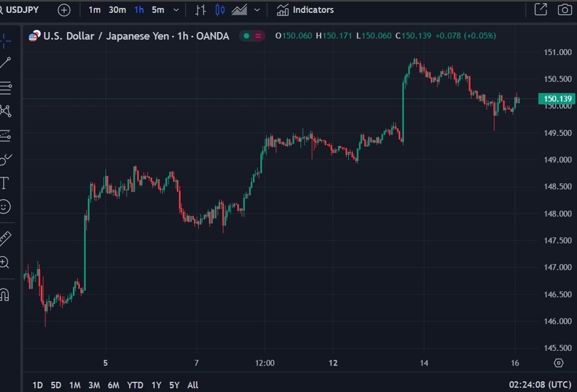Set date range to All
This screenshot has width=577, height=392.
[x=193, y=385]
